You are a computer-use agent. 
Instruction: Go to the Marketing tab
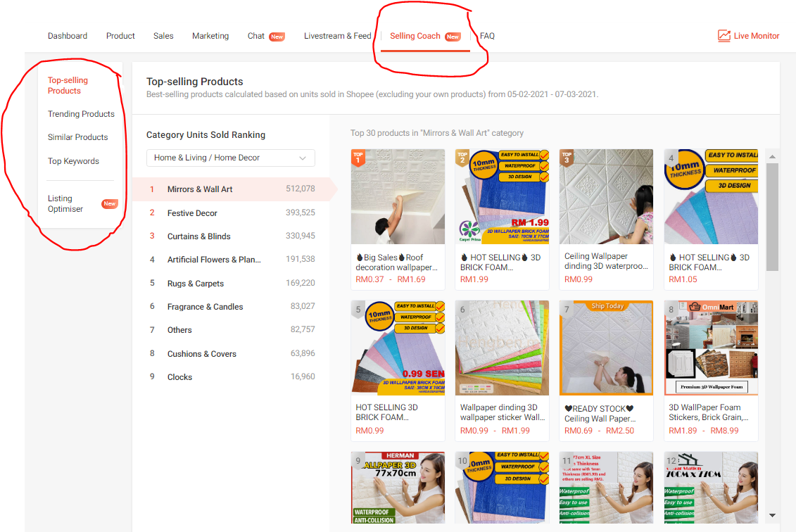pos(210,36)
